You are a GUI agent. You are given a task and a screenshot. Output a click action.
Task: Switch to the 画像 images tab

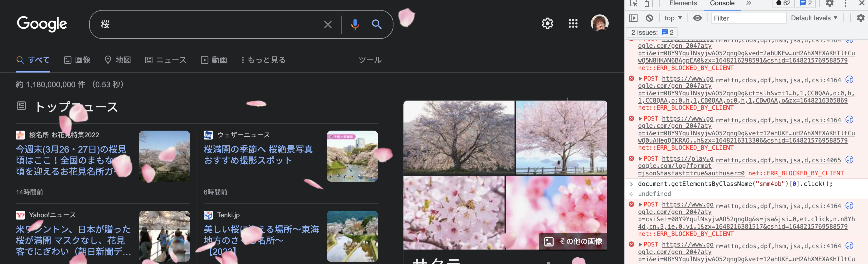77,60
